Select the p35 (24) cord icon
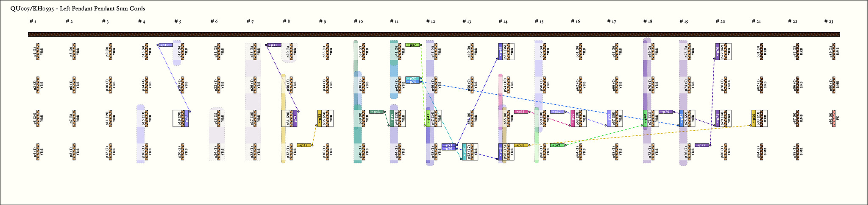 (x=328, y=118)
